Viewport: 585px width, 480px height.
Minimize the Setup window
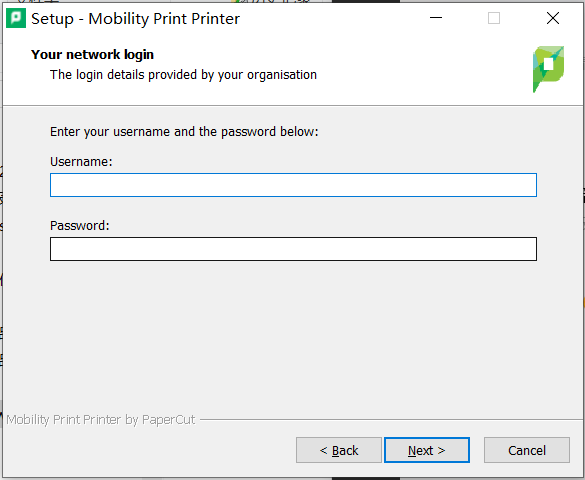[x=436, y=18]
